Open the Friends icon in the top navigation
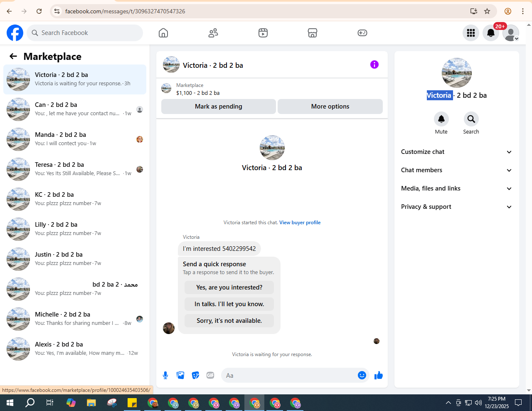The height and width of the screenshot is (411, 532). [213, 33]
